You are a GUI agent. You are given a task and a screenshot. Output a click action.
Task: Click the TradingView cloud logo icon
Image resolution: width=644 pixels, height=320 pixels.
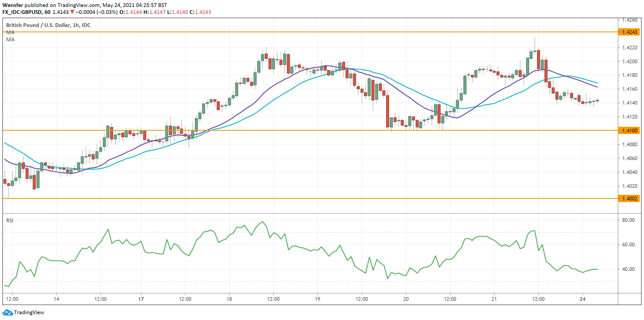[x=7, y=312]
